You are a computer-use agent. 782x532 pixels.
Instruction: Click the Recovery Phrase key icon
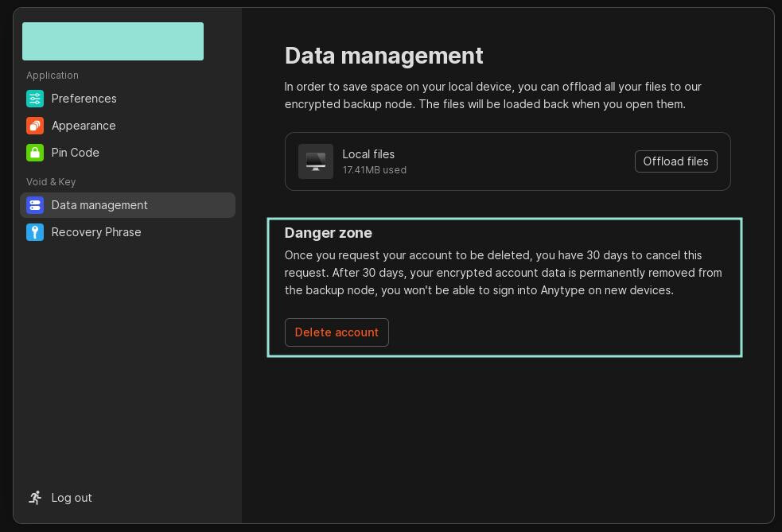35,232
